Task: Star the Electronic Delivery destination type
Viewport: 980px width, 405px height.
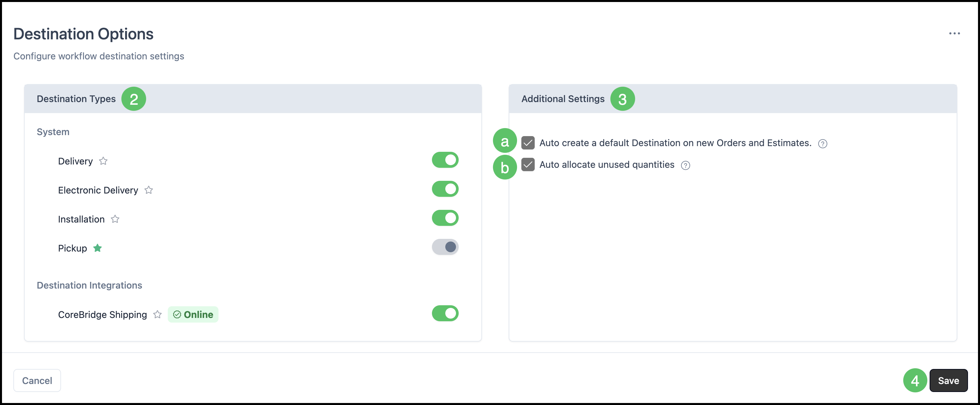Action: pos(149,190)
